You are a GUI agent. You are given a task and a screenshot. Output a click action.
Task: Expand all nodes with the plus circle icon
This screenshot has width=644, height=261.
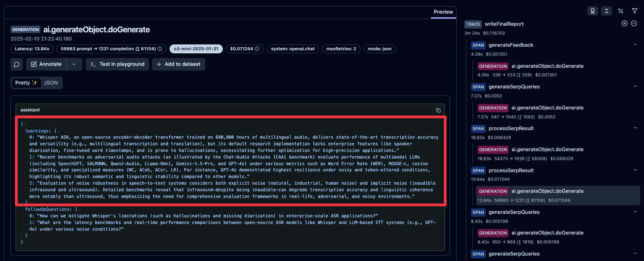624,23
